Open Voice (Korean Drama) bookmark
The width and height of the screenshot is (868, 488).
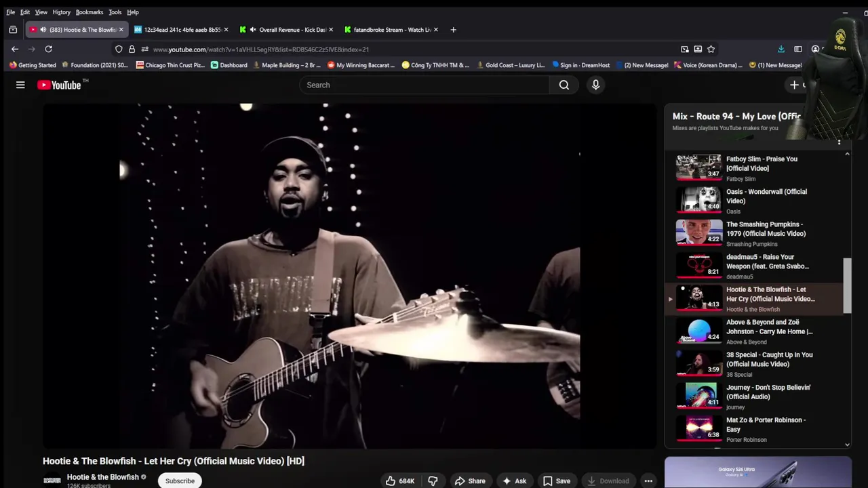pyautogui.click(x=708, y=65)
